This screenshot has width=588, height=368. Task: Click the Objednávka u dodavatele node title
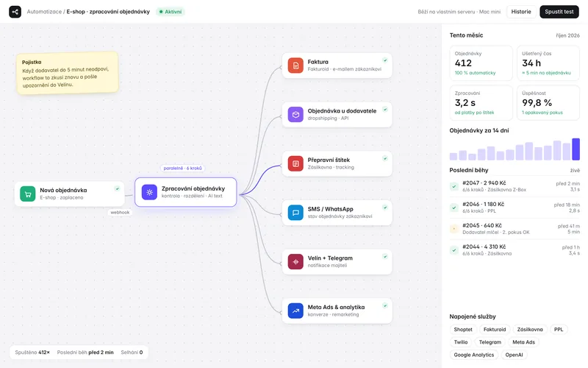tap(342, 111)
